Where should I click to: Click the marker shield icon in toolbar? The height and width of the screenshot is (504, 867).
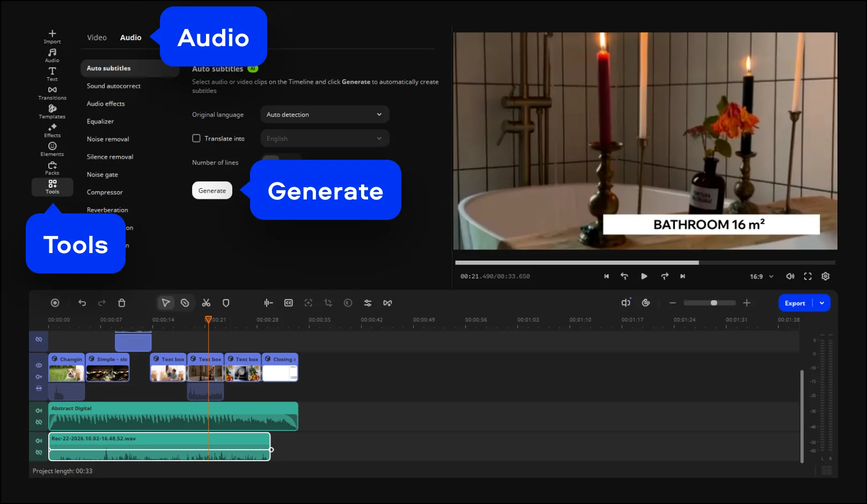(x=226, y=303)
